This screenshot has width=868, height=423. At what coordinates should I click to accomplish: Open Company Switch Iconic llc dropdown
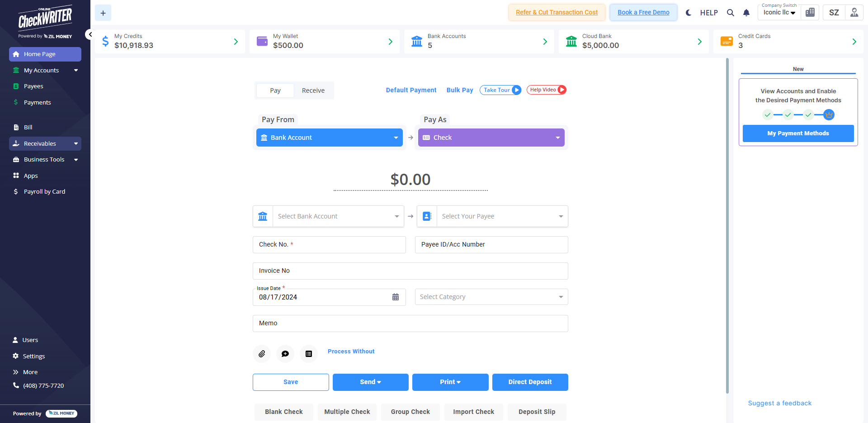click(x=779, y=12)
